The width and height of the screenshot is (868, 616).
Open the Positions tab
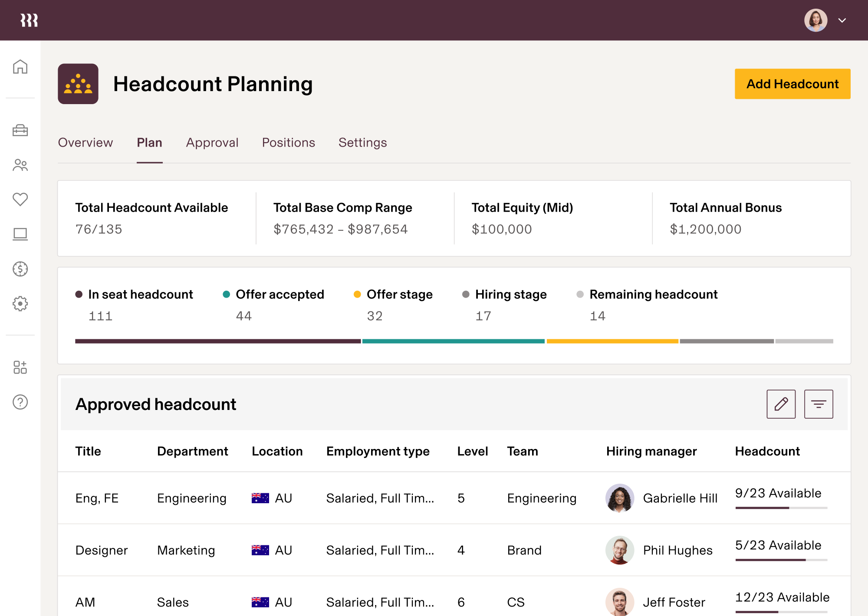click(288, 142)
